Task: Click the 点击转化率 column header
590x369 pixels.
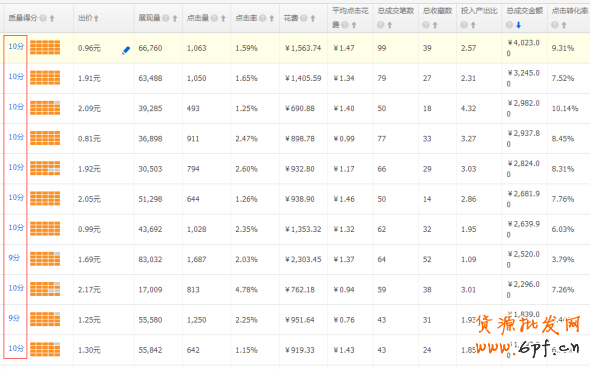Action: point(570,11)
